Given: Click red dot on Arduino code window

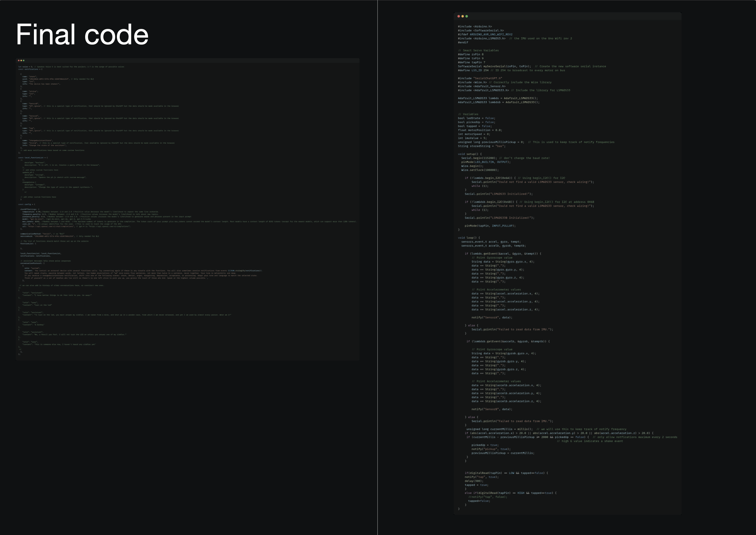Looking at the screenshot, I should [459, 16].
